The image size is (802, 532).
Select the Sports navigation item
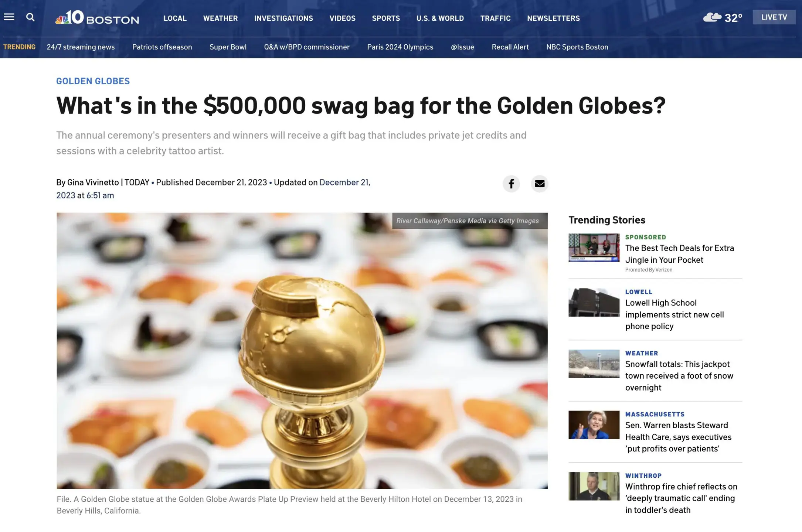coord(386,18)
